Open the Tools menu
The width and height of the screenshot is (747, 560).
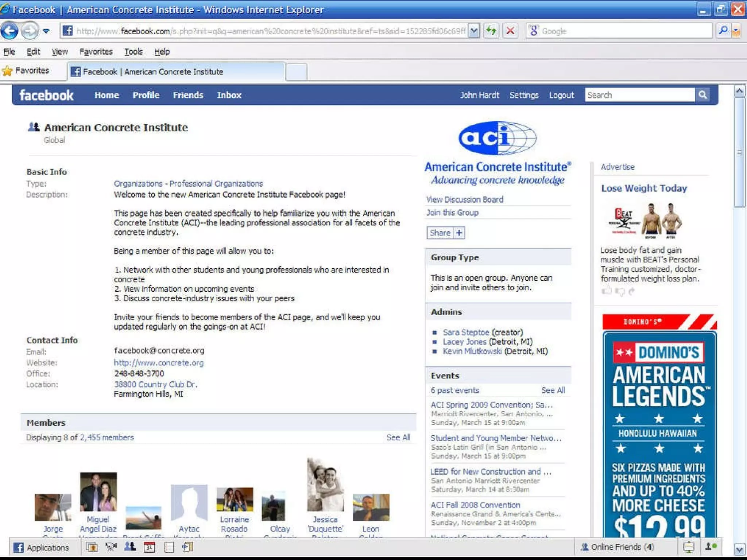133,52
